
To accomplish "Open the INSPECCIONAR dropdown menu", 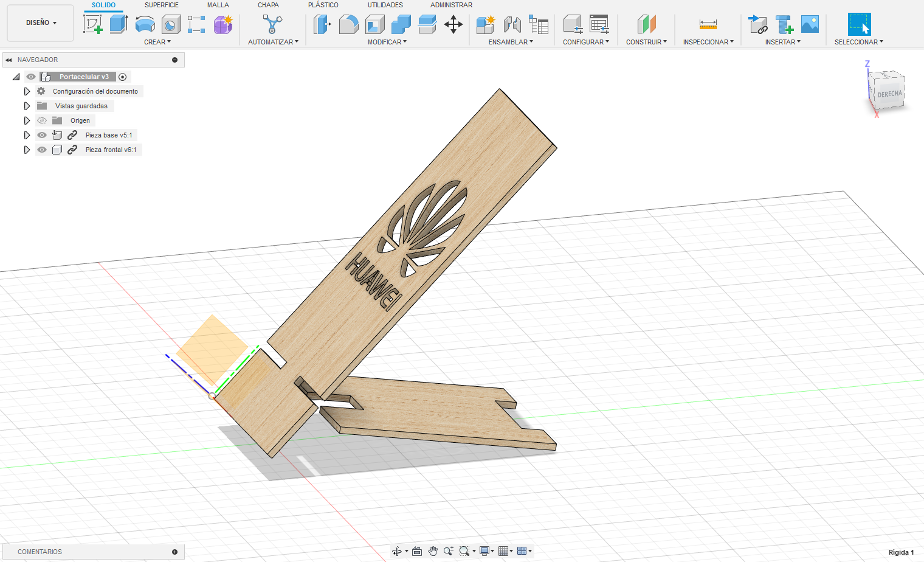I will click(x=708, y=42).
